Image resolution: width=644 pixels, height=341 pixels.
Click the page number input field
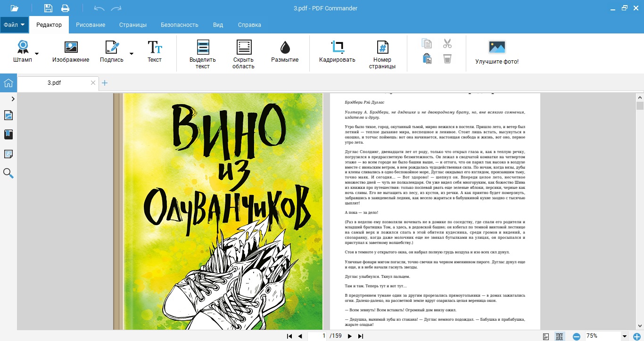[x=318, y=336]
